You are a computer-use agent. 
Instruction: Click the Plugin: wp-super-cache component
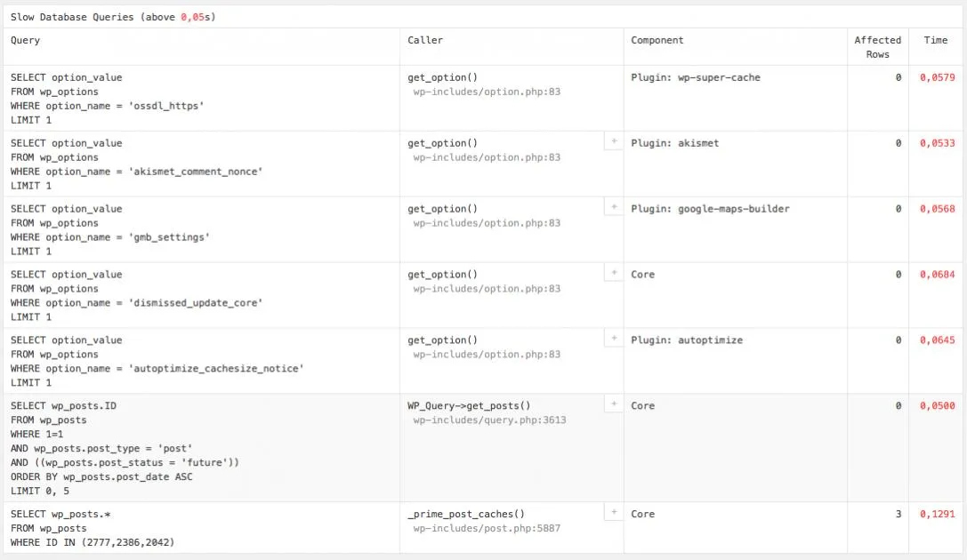[695, 77]
